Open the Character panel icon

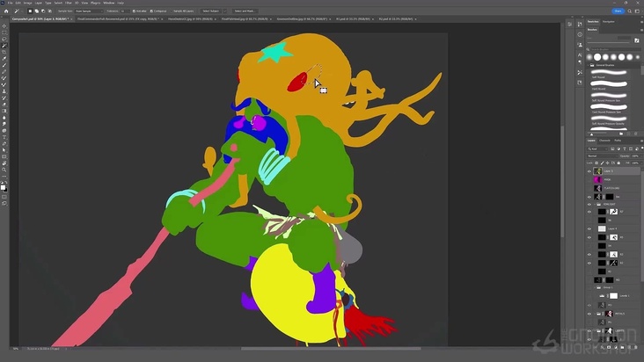coord(580,54)
